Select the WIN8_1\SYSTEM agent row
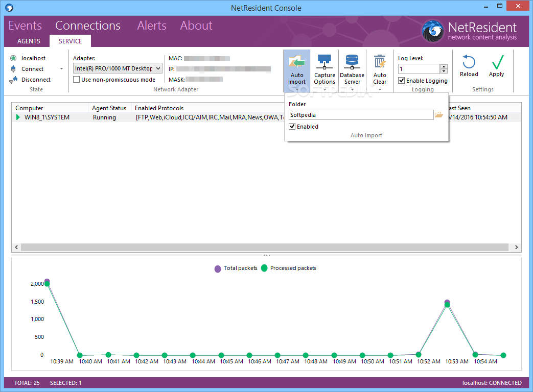The width and height of the screenshot is (533, 392). coord(266,117)
